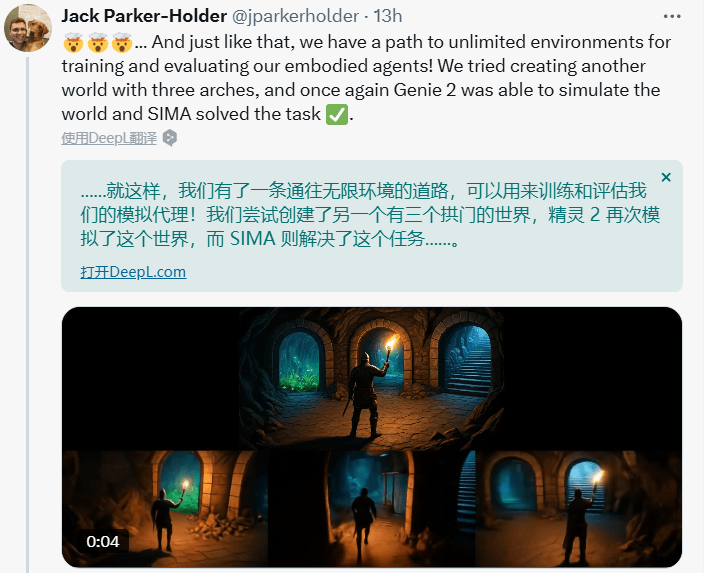Open Jack Parker-Holder display name link
The width and height of the screenshot is (709, 573).
point(144,16)
